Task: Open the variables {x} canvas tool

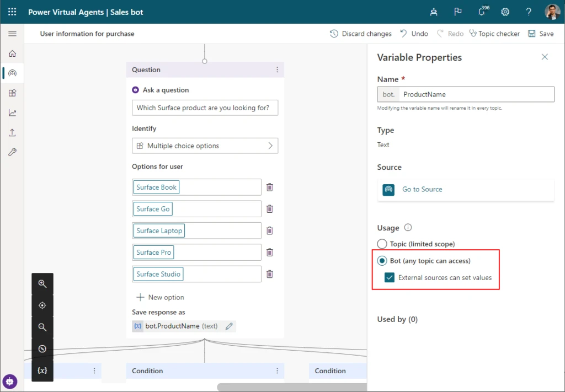Action: pos(42,370)
